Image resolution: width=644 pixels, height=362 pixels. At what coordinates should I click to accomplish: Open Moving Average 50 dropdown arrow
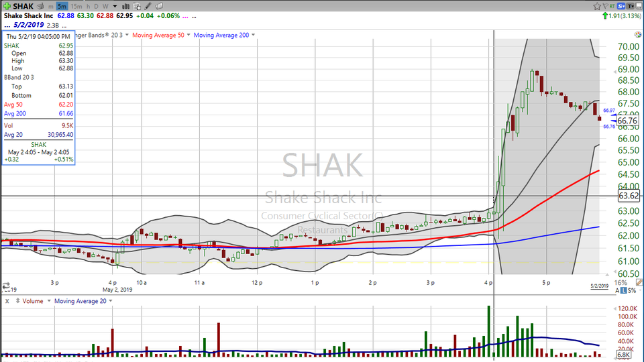tap(189, 35)
